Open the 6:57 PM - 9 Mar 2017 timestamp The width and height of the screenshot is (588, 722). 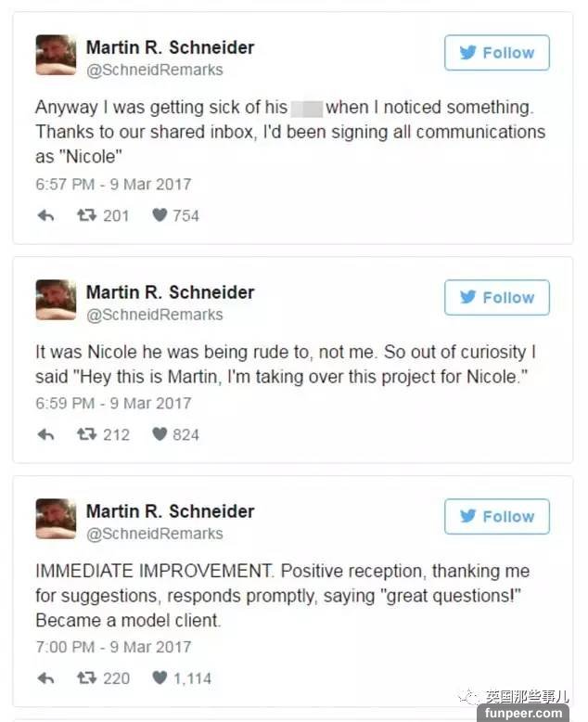point(113,184)
